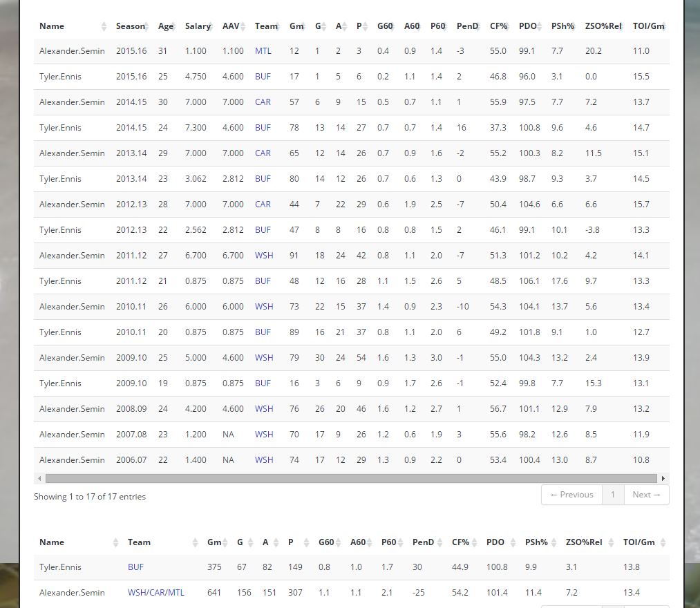Image resolution: width=700 pixels, height=608 pixels.
Task: Sort top table by Salary column
Action: [198, 26]
